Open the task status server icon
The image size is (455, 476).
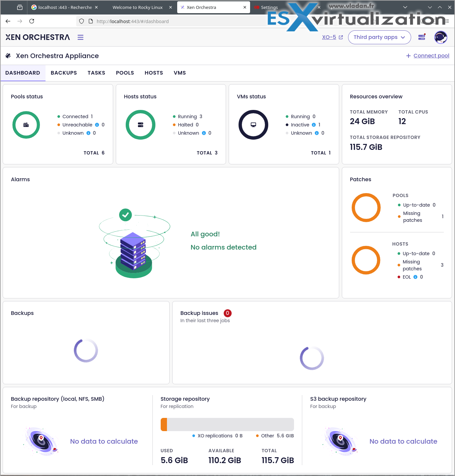[422, 37]
